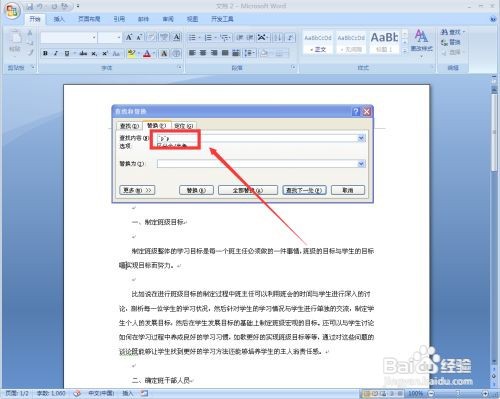Click the Replace command in the editing group
This screenshot has height=399, width=500.
451,42
